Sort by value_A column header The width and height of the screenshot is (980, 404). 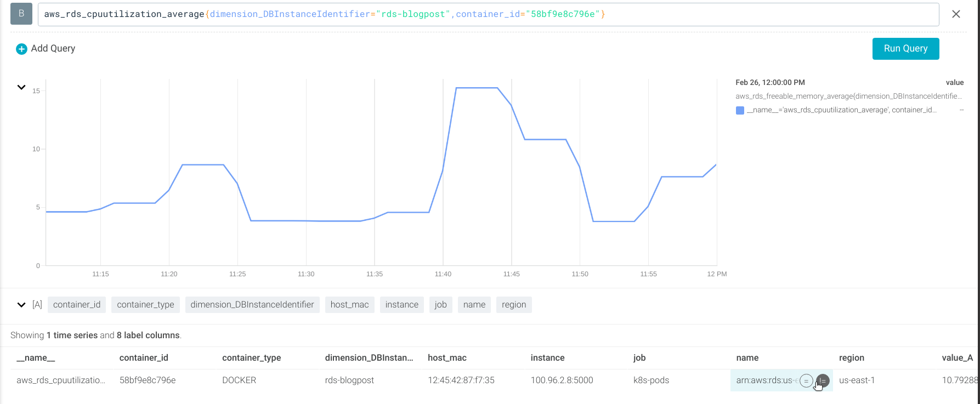(x=958, y=358)
